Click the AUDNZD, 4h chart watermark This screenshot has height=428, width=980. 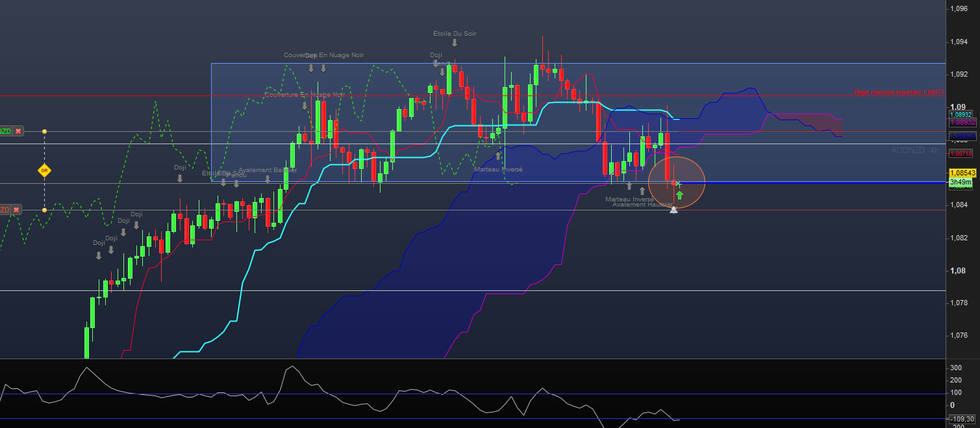[x=914, y=150]
